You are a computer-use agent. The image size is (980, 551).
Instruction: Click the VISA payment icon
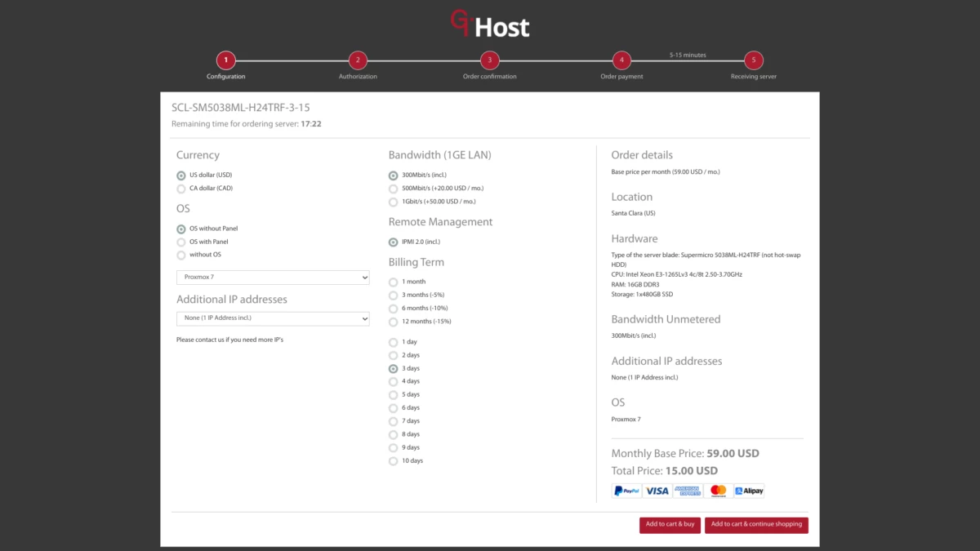[x=656, y=491]
